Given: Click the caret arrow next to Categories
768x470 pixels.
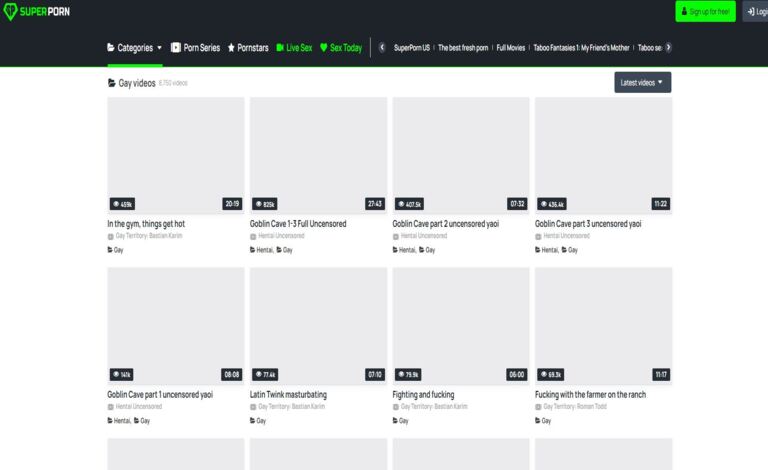Looking at the screenshot, I should pos(159,47).
